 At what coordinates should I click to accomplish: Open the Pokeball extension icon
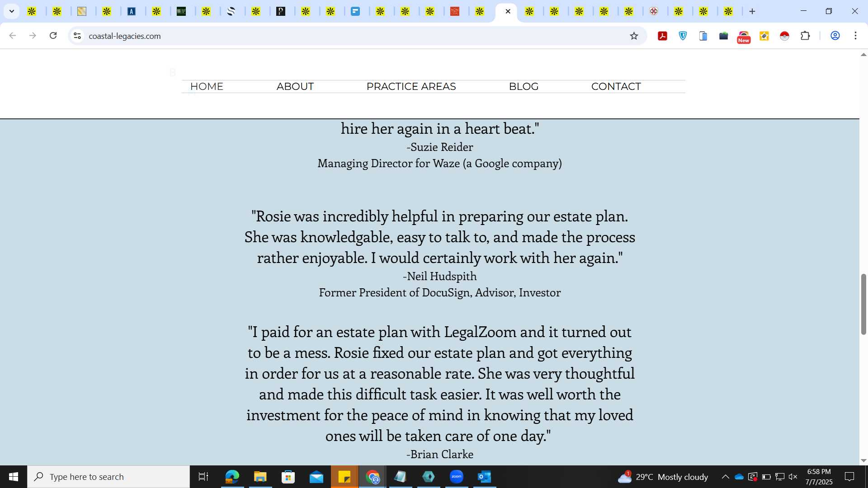pyautogui.click(x=784, y=36)
